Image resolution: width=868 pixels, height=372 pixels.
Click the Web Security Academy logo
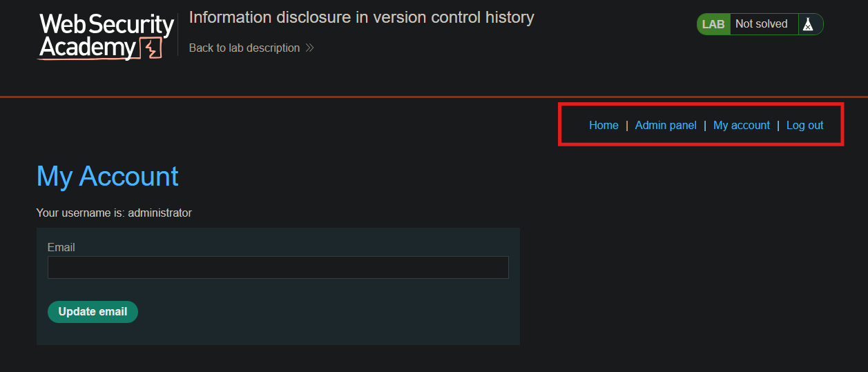[106, 37]
